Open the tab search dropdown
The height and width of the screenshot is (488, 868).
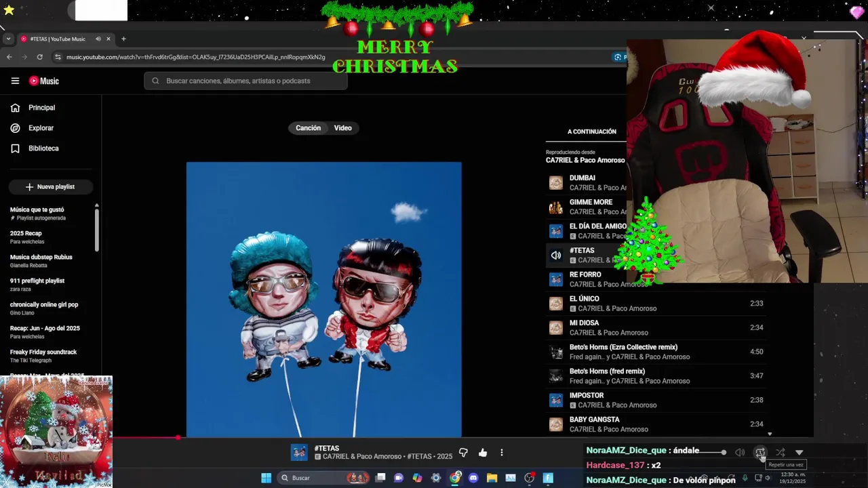[8, 39]
